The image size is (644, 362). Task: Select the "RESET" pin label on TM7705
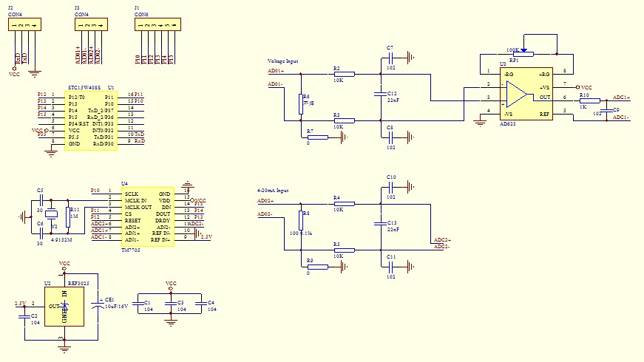coord(132,220)
